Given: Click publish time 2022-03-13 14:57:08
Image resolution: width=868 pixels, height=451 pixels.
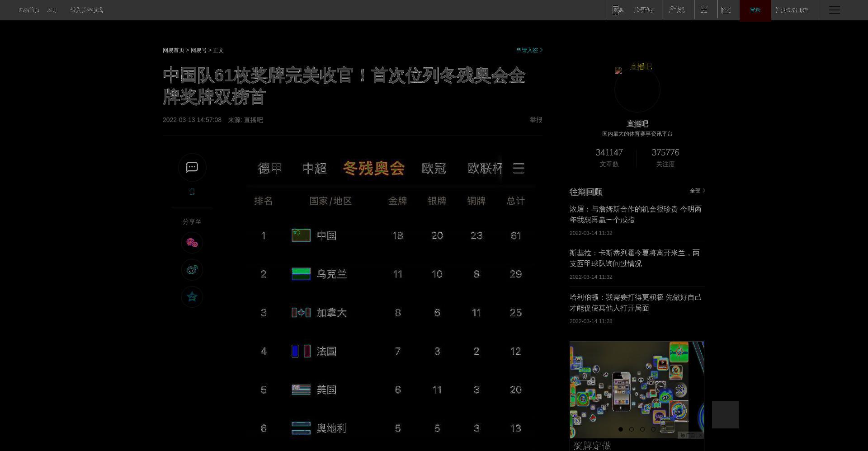Looking at the screenshot, I should (x=192, y=120).
